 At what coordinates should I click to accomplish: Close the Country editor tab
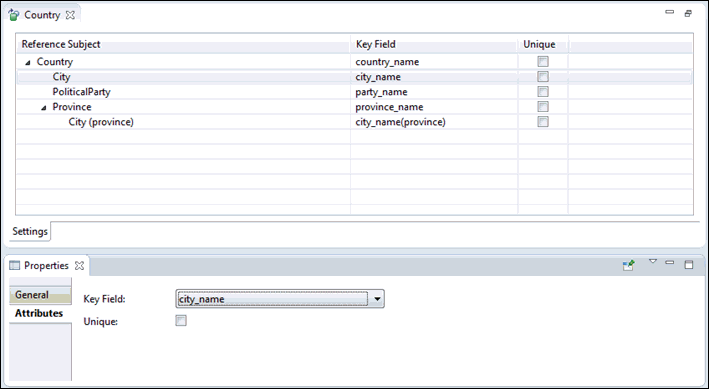[x=70, y=15]
